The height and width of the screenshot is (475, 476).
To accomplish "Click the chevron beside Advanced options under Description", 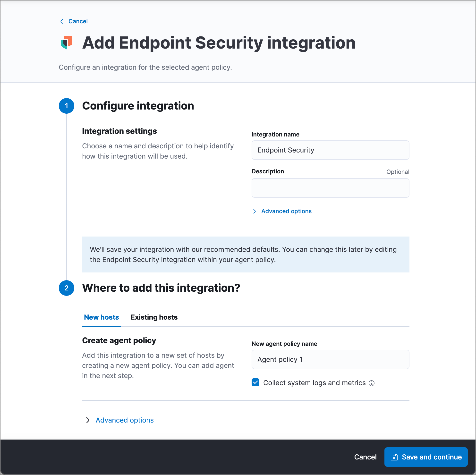I will coord(255,211).
